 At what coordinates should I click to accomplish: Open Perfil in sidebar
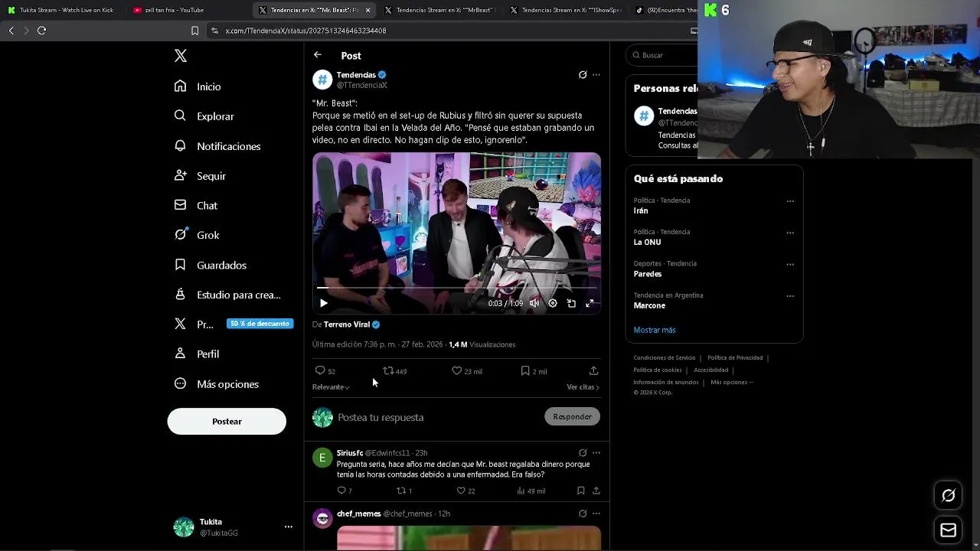point(197,354)
